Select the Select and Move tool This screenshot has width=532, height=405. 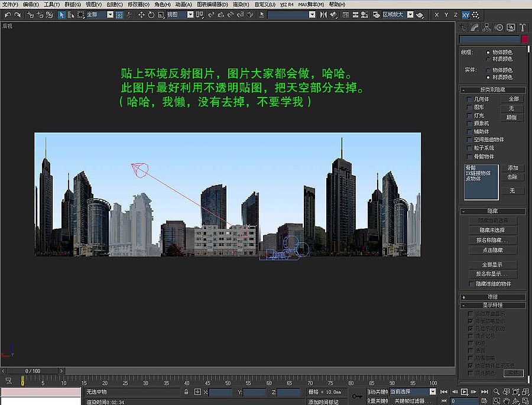tap(141, 15)
